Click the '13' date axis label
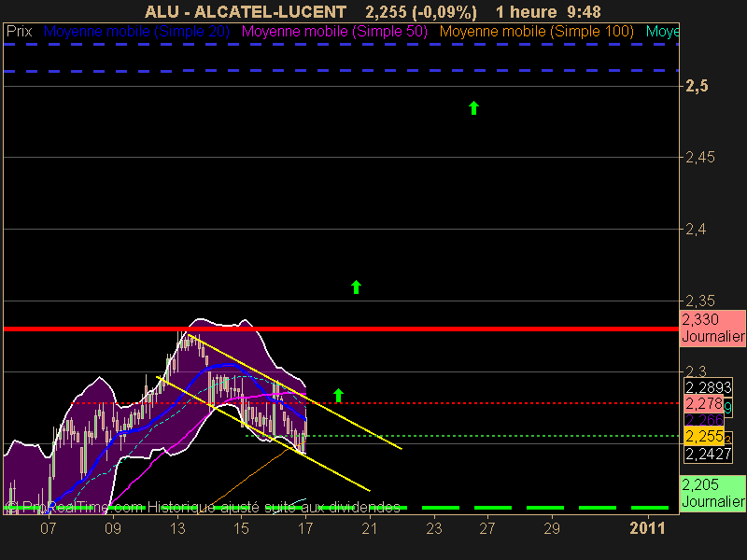 pos(177,528)
